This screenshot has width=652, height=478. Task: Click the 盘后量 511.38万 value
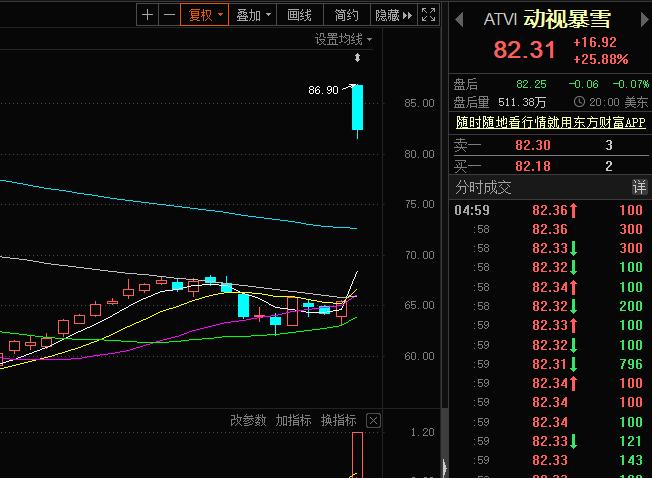point(522,102)
